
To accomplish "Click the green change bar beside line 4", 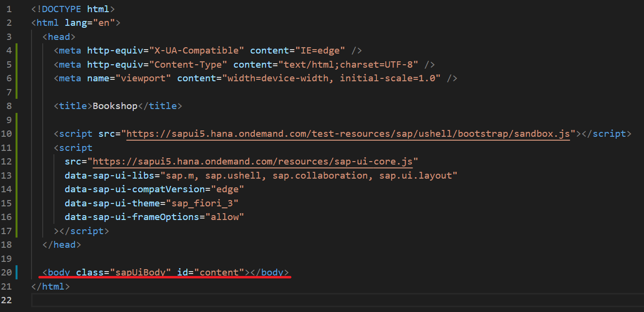I will pyautogui.click(x=16, y=50).
